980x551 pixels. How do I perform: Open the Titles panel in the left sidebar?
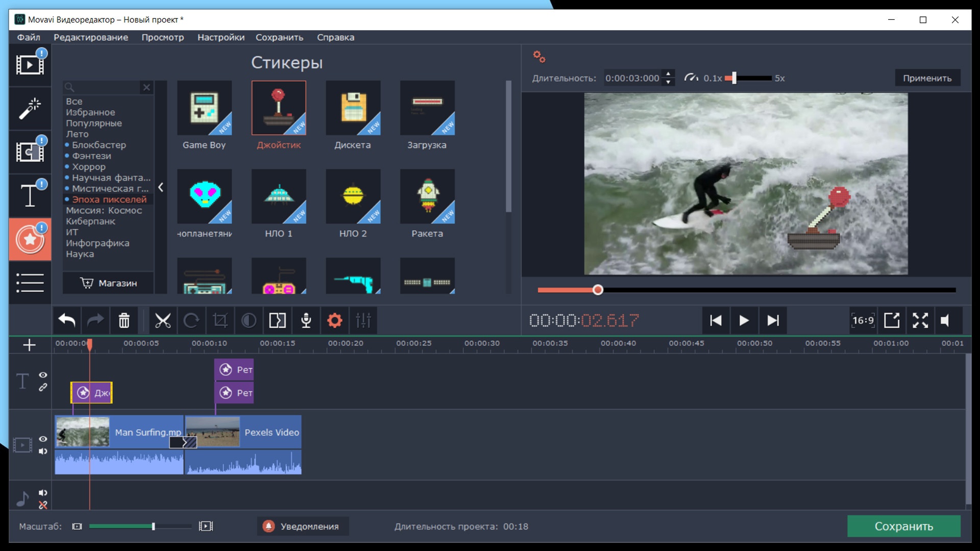(x=29, y=195)
